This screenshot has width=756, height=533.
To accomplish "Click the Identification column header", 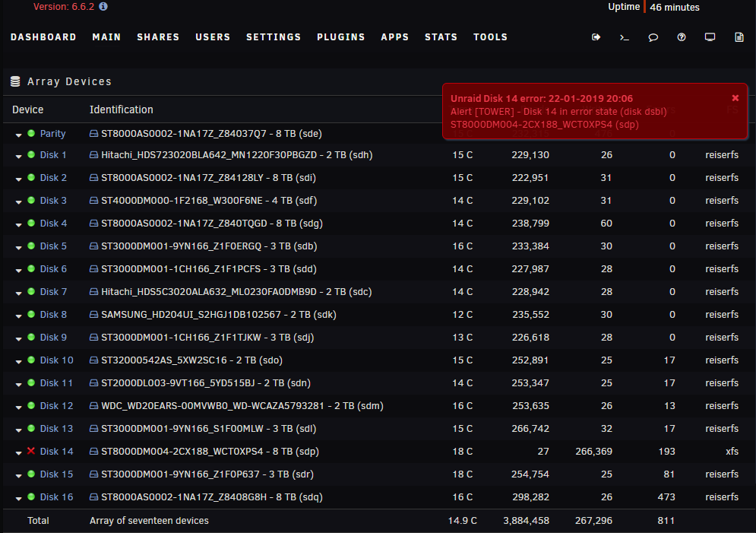I will pyautogui.click(x=121, y=109).
